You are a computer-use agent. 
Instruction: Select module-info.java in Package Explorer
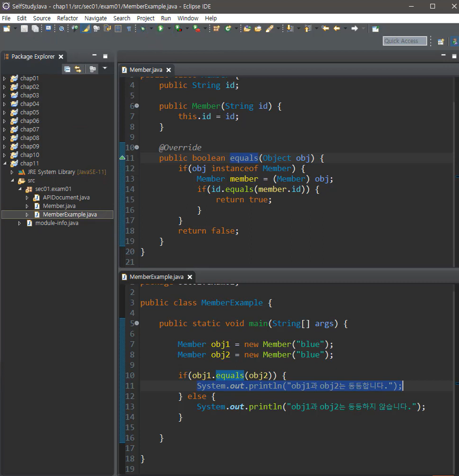pos(57,223)
